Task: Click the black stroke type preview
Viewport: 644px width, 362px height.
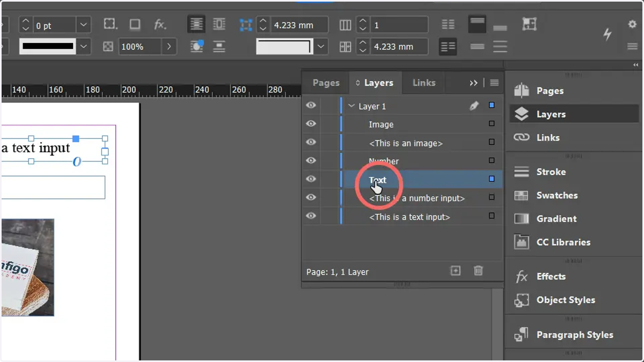Action: [x=48, y=47]
